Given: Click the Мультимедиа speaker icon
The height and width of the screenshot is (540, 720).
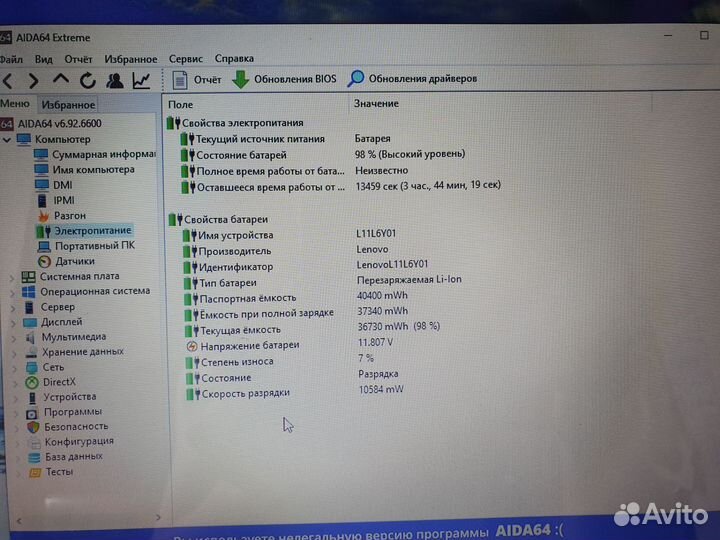Looking at the screenshot, I should coord(31,338).
